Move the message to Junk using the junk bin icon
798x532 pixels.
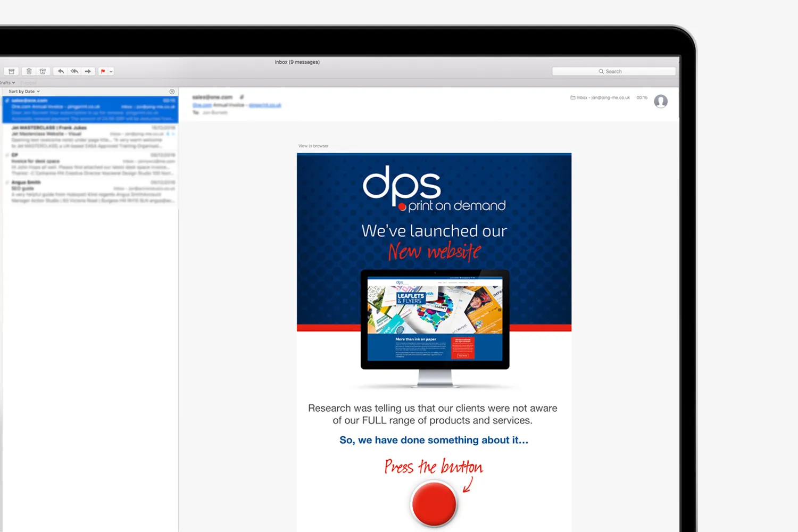tap(43, 71)
